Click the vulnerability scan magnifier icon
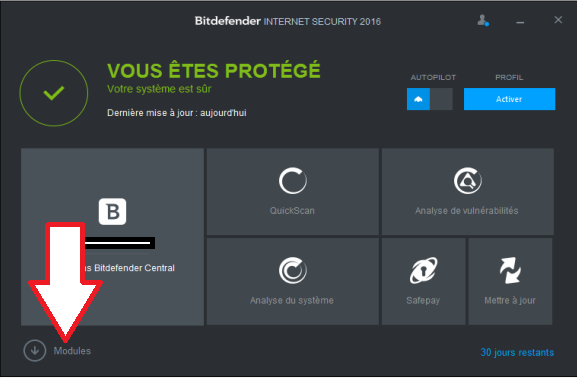Screen dimensions: 577x378 pos(467,181)
